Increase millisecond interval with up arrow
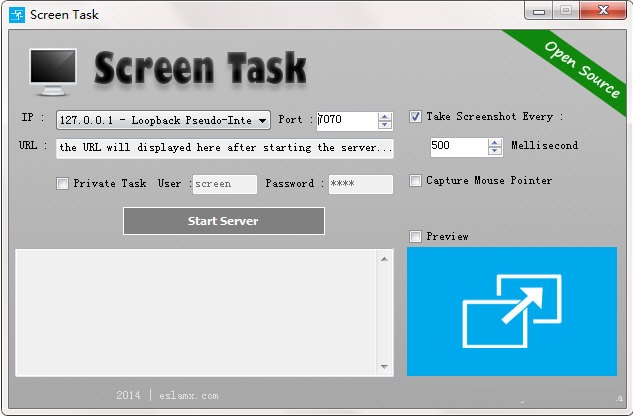 tap(495, 142)
